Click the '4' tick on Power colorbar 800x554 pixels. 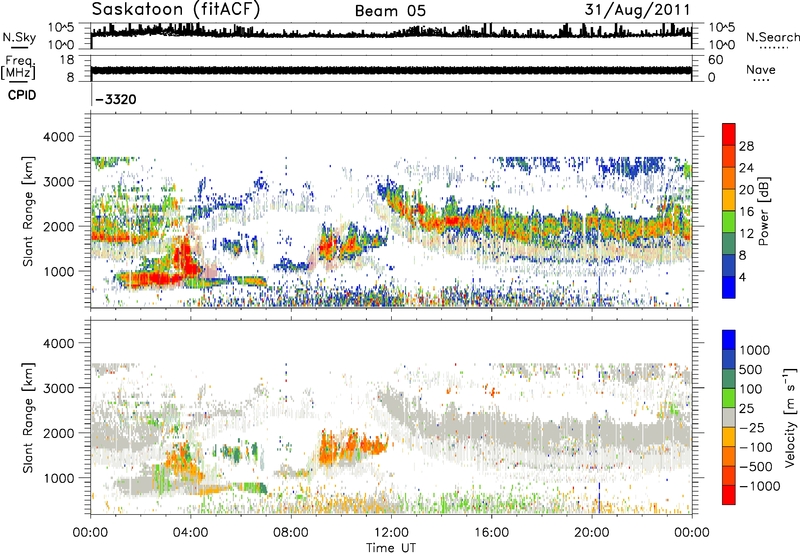point(742,278)
